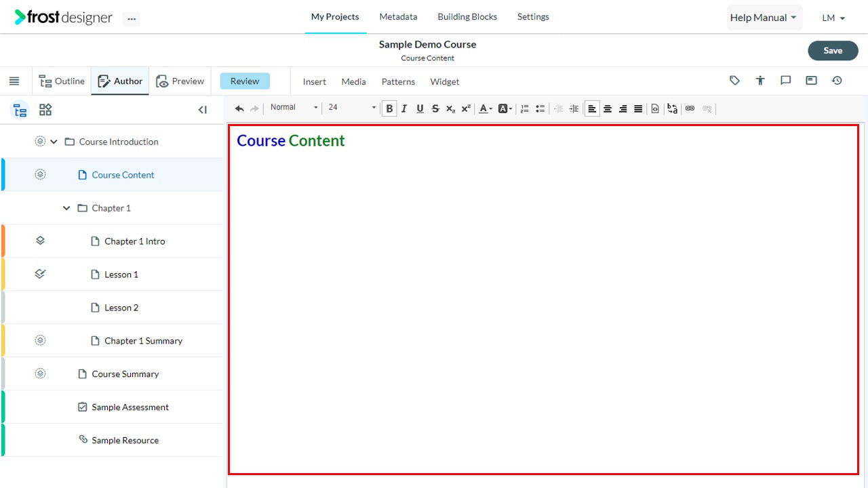Click the unlink icon
The width and height of the screenshot is (868, 488).
click(707, 108)
